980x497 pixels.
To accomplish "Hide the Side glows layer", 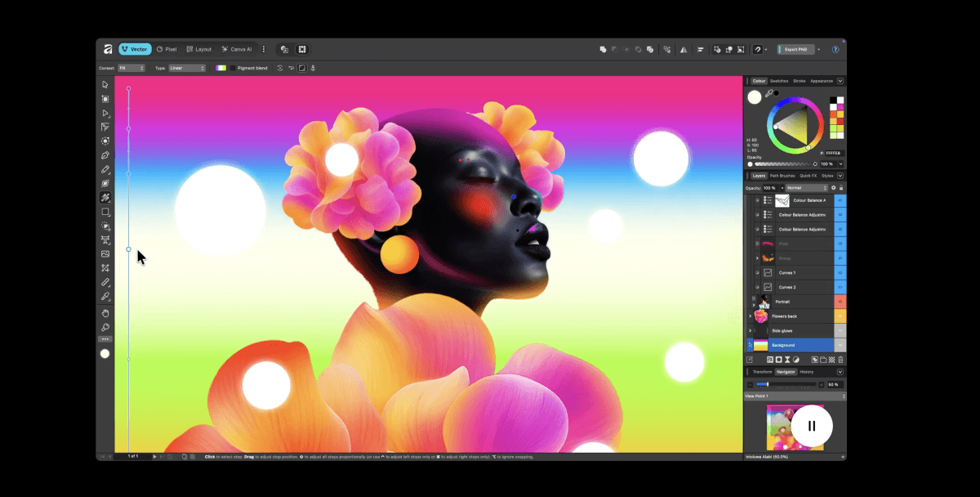I will tap(840, 330).
